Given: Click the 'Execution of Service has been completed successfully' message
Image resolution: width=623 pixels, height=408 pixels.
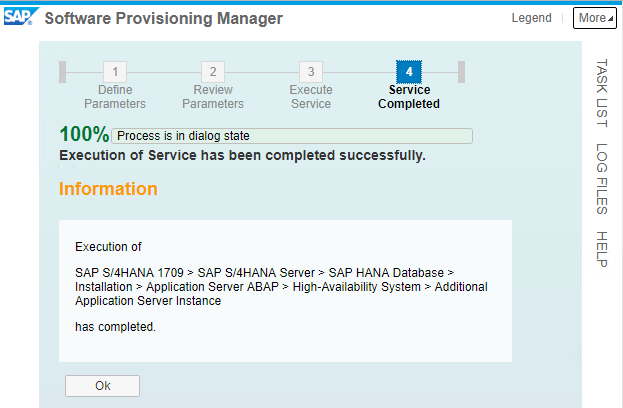Looking at the screenshot, I should tap(242, 155).
